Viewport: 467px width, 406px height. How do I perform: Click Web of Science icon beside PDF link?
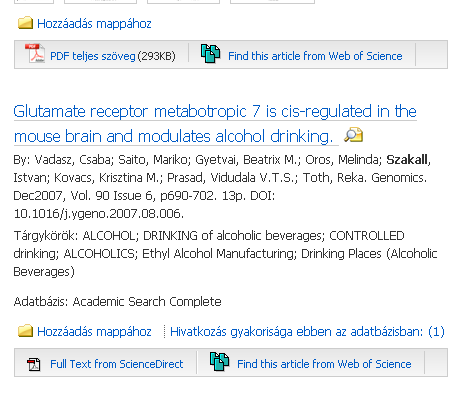click(x=210, y=54)
